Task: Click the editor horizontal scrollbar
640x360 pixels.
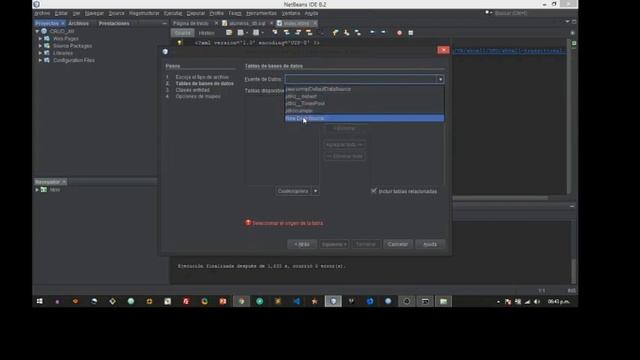Action: point(500,198)
